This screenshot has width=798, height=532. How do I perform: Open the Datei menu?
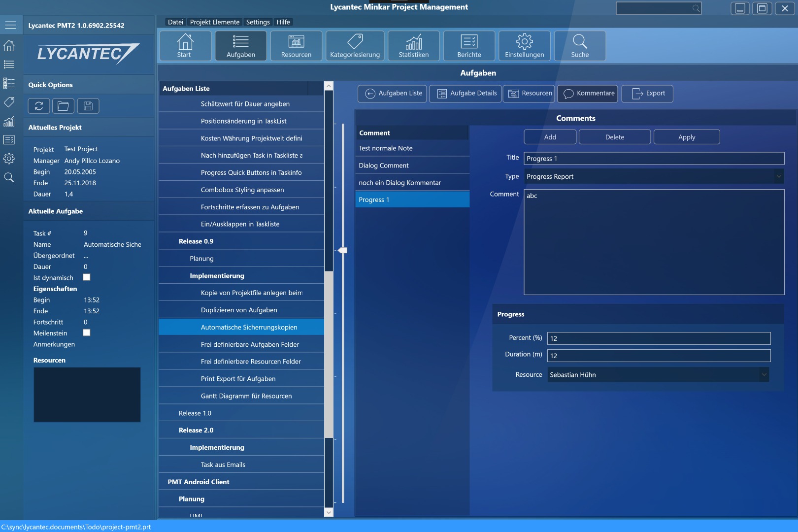pos(175,22)
